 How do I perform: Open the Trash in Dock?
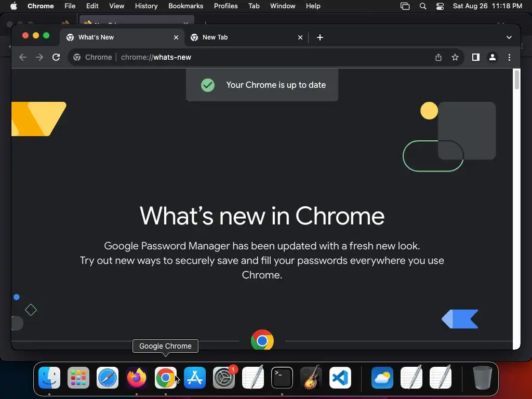coord(482,378)
